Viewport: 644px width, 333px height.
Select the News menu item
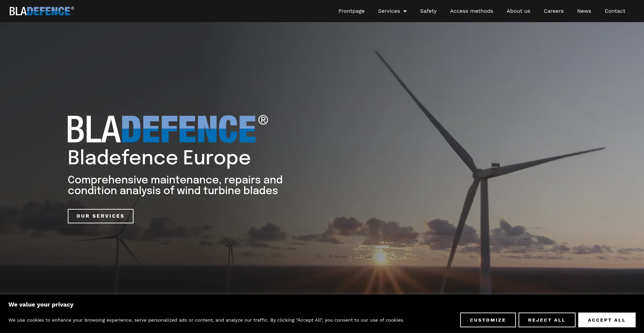(x=584, y=11)
